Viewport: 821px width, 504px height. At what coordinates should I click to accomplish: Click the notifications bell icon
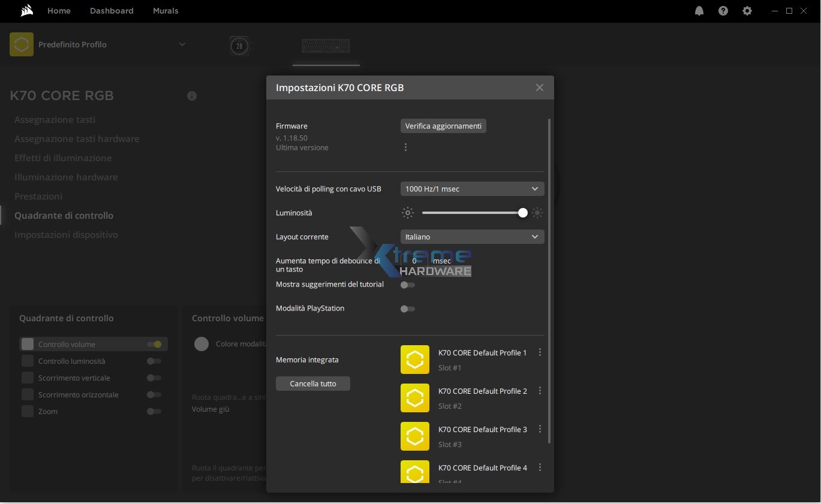(x=699, y=11)
